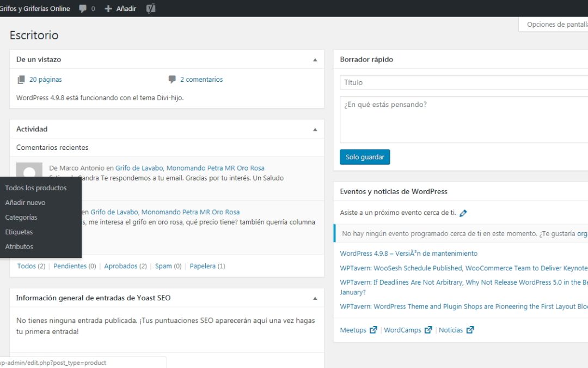Image resolution: width=588 pixels, height=368 pixels.
Task: Open the 2 comentarios link
Action: [x=201, y=79]
